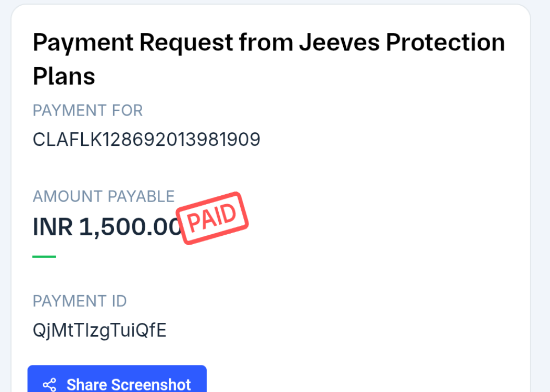Click the word Plans in the heading
Image resolution: width=550 pixels, height=392 pixels.
64,76
